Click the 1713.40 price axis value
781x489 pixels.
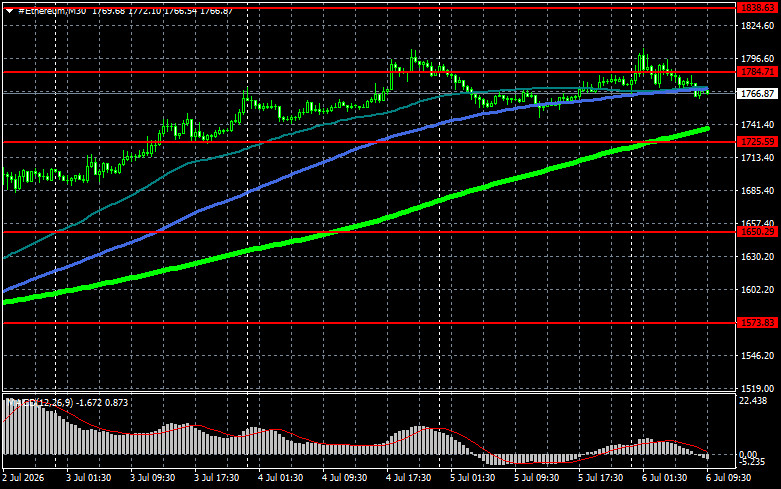pyautogui.click(x=758, y=157)
